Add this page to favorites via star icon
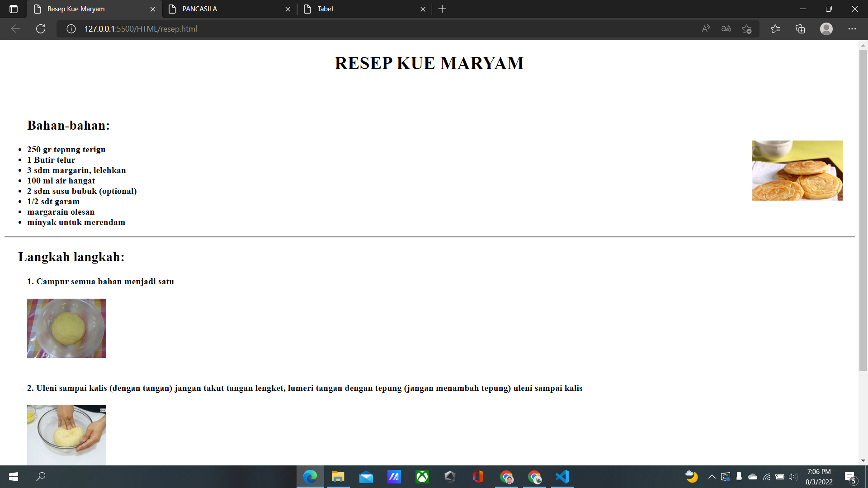Image resolution: width=868 pixels, height=488 pixels. [x=747, y=28]
